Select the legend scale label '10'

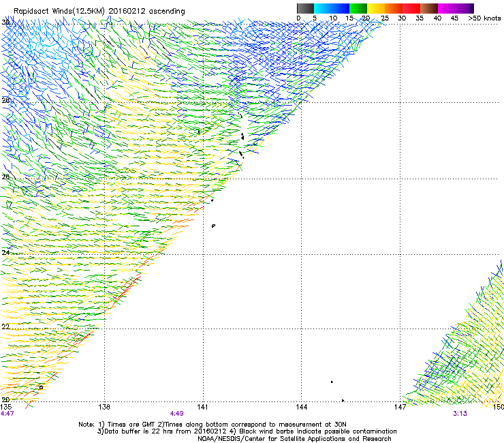333,18
